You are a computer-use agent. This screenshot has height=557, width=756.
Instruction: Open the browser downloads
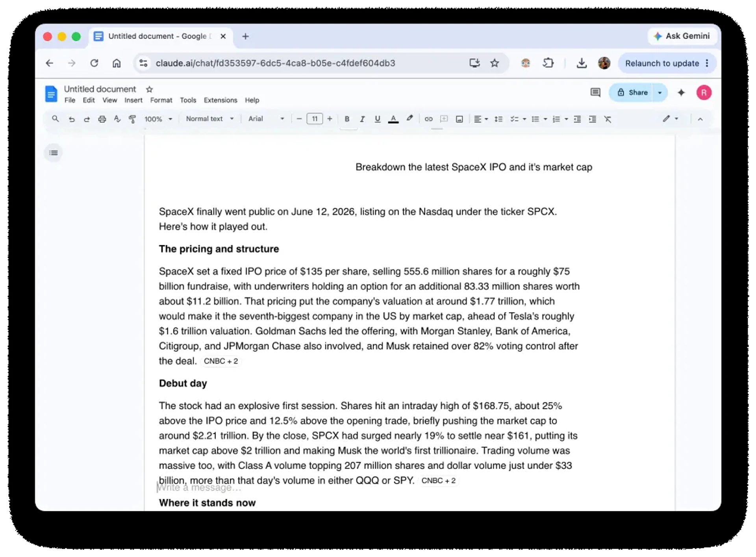point(582,63)
